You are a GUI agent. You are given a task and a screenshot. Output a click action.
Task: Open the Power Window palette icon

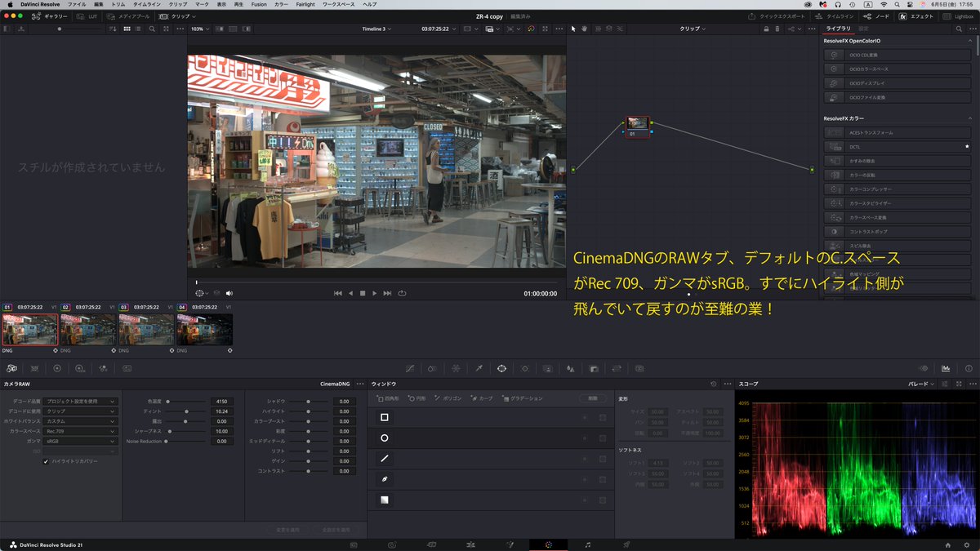coord(501,368)
